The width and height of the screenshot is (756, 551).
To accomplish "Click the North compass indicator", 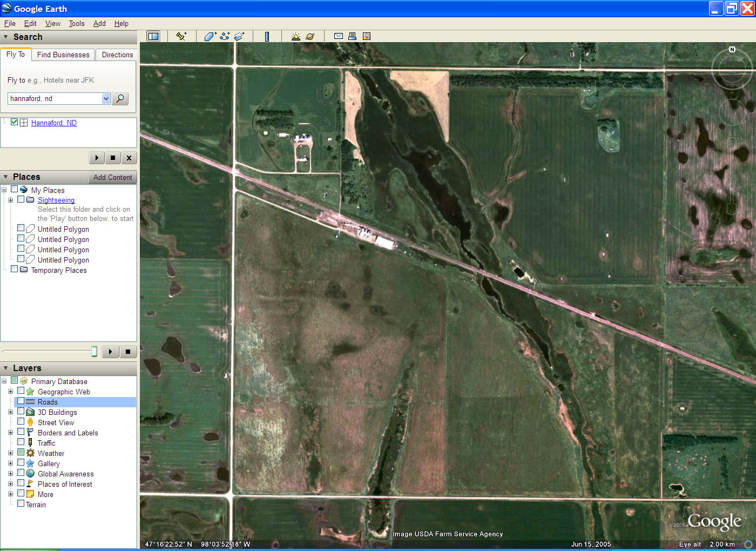I will 732,49.
